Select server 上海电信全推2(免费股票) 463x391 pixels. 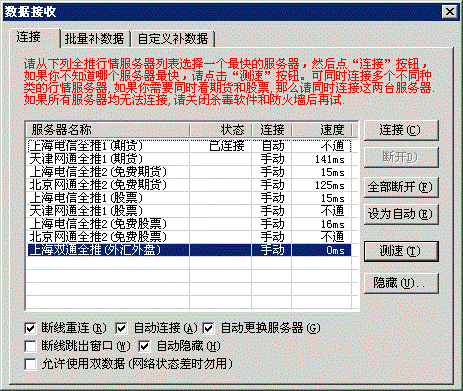tap(189, 224)
